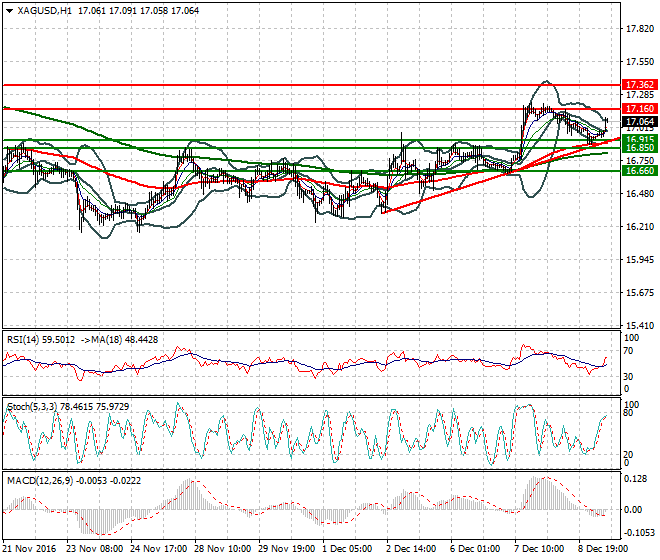Click the 17.550 price scale value

pyautogui.click(x=640, y=61)
